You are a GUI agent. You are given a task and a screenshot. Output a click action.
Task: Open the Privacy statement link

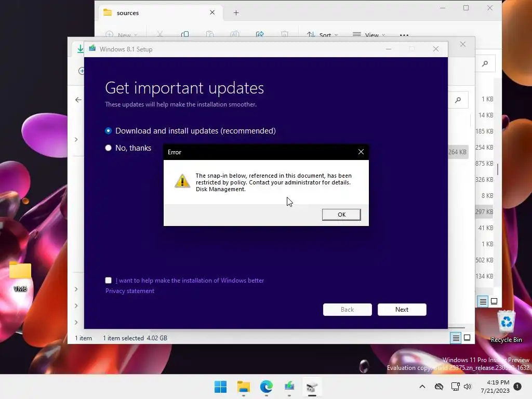[x=129, y=291]
